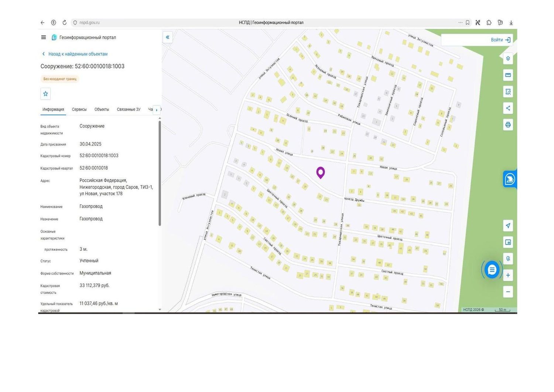554x392 pixels.
Task: Share the current map view
Action: click(x=508, y=108)
